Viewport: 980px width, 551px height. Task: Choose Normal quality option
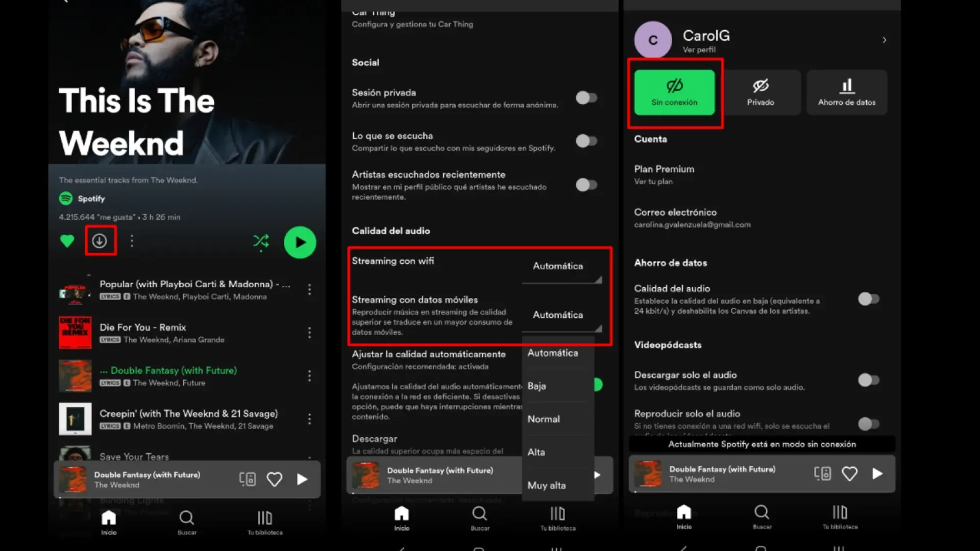(544, 419)
